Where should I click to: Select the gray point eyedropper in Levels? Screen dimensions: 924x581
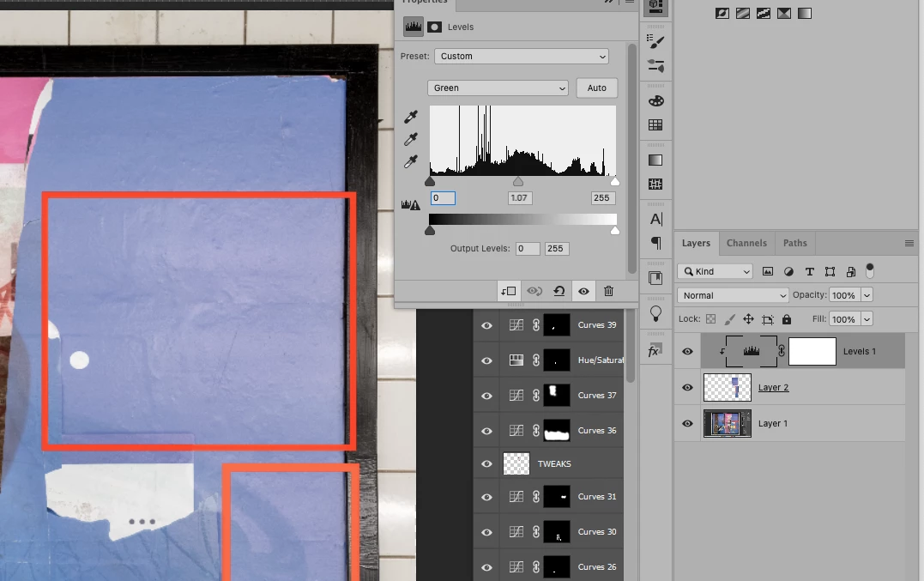(411, 139)
